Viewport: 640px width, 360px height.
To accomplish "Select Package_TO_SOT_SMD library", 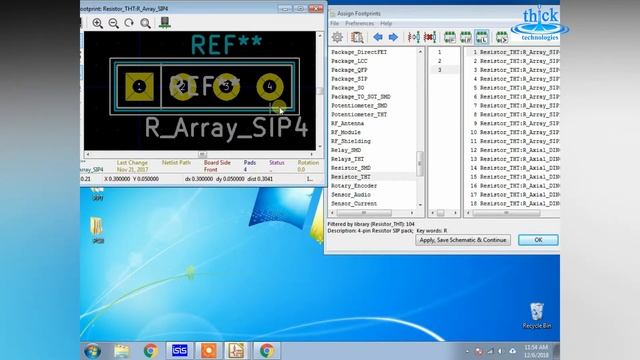I will (360, 97).
